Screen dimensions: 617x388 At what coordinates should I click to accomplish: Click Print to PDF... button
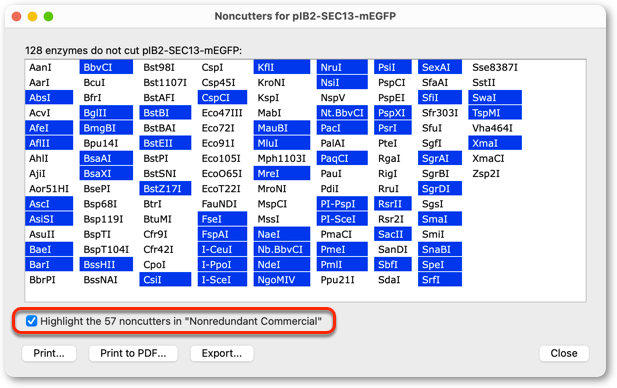pyautogui.click(x=133, y=353)
